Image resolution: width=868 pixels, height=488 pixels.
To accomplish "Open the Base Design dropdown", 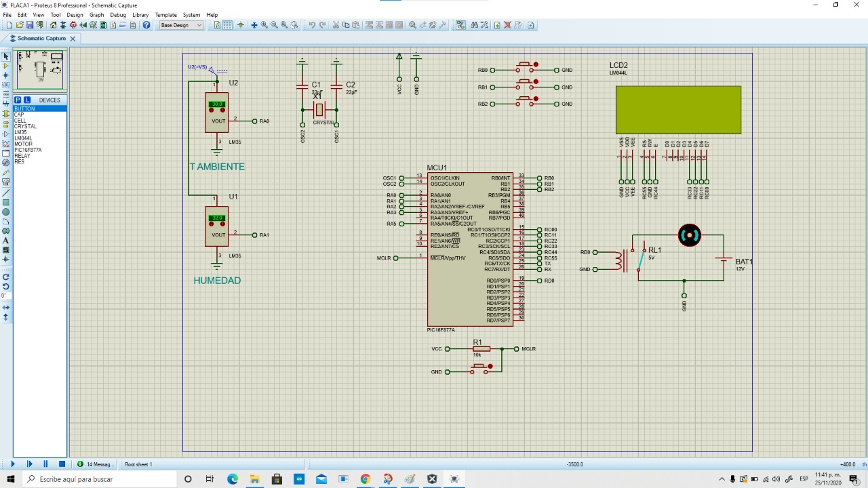I will point(181,25).
